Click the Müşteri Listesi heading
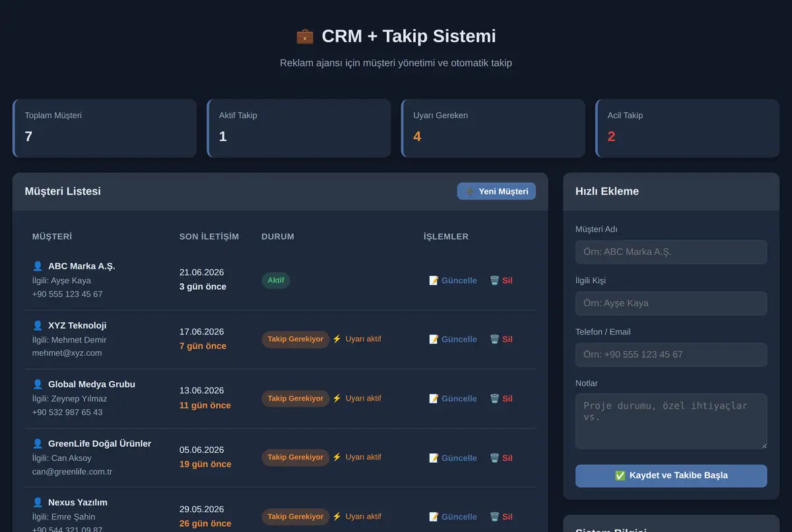The width and height of the screenshot is (792, 532). 63,191
